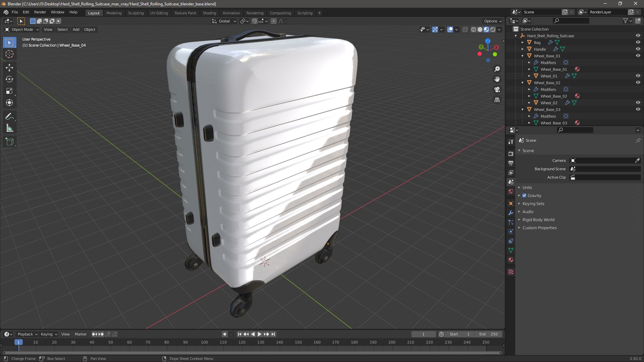This screenshot has width=644, height=362.
Task: Open the Render properties tab
Action: tap(511, 154)
